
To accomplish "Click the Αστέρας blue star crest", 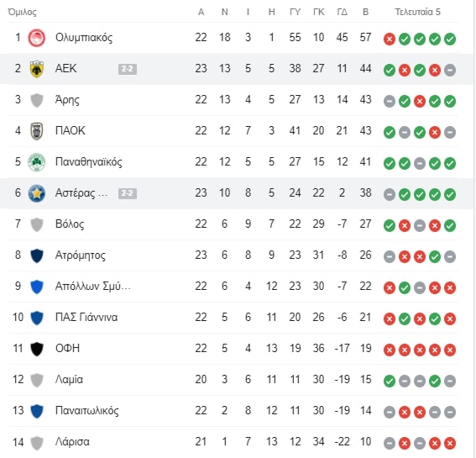I will click(x=37, y=193).
